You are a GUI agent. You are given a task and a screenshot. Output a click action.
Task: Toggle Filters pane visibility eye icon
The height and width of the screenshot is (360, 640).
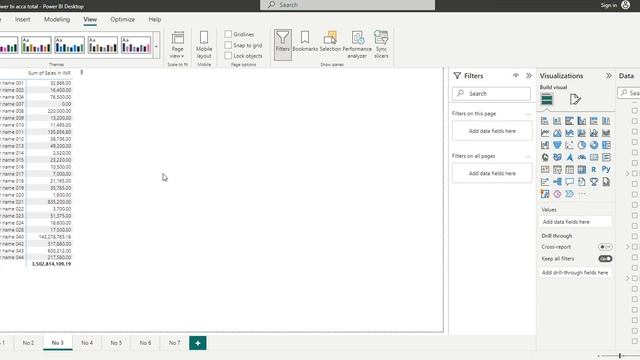516,76
